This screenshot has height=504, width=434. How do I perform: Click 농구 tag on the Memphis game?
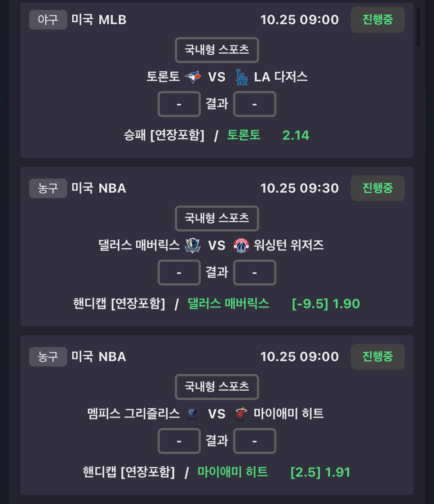pos(48,357)
